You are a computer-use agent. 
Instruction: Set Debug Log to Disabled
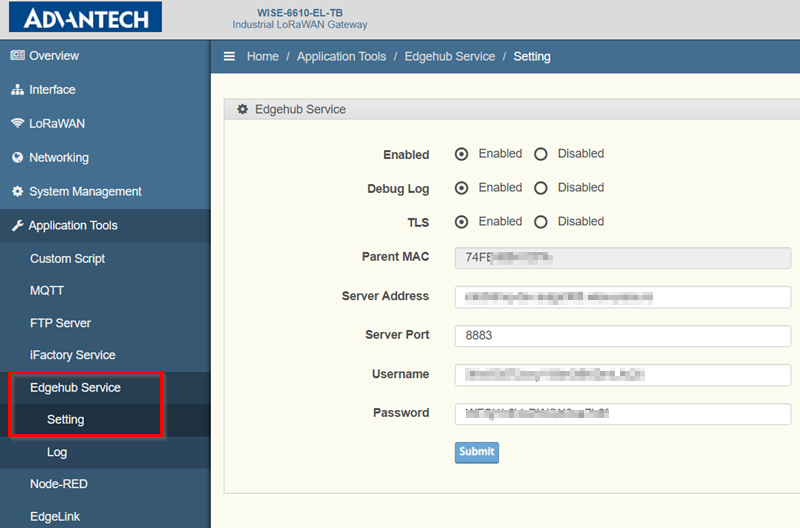(x=541, y=188)
